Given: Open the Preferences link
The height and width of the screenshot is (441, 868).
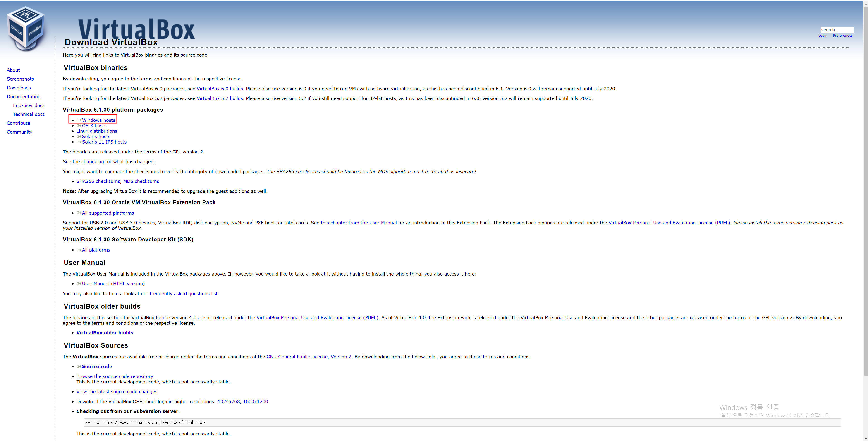Looking at the screenshot, I should click(842, 35).
